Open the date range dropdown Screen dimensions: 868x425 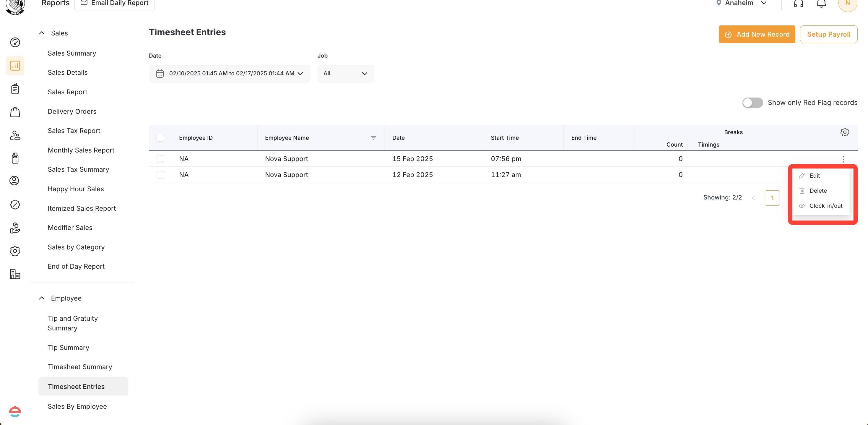[229, 74]
